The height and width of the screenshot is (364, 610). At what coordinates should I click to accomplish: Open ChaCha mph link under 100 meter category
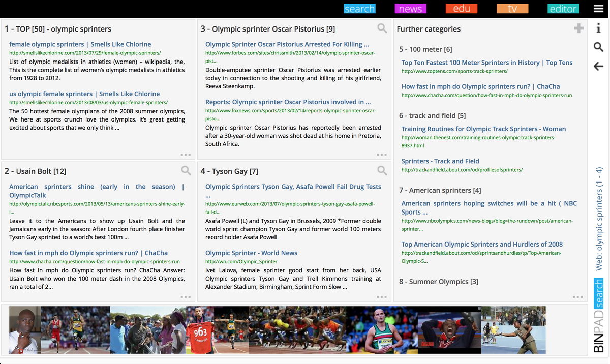(x=481, y=86)
